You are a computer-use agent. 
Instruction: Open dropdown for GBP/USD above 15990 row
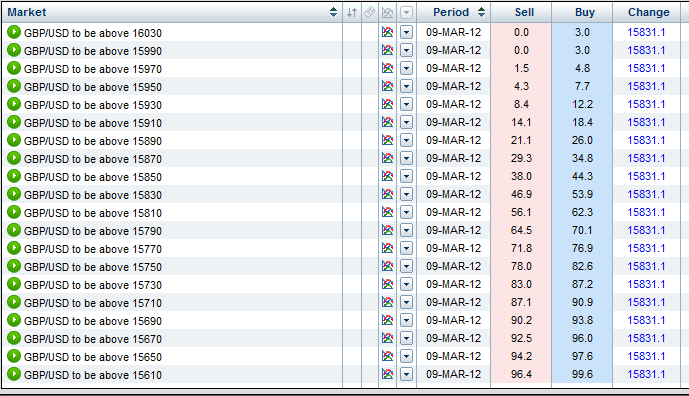coord(406,51)
